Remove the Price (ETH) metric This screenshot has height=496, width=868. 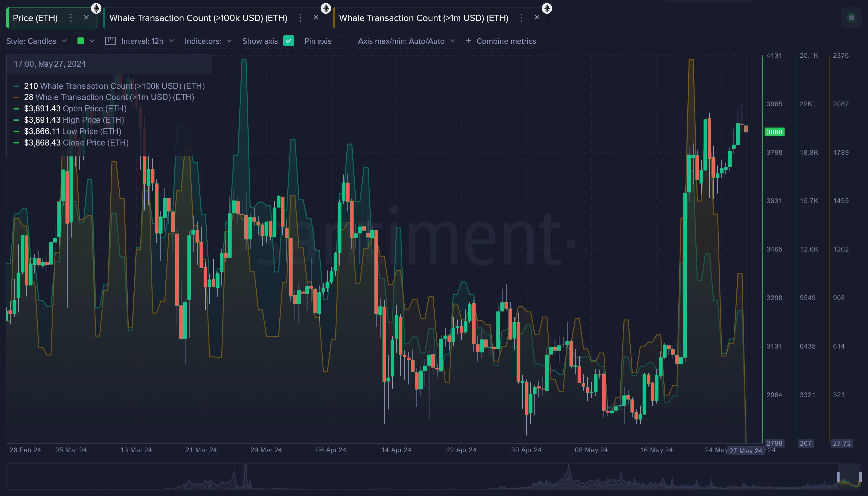click(86, 17)
